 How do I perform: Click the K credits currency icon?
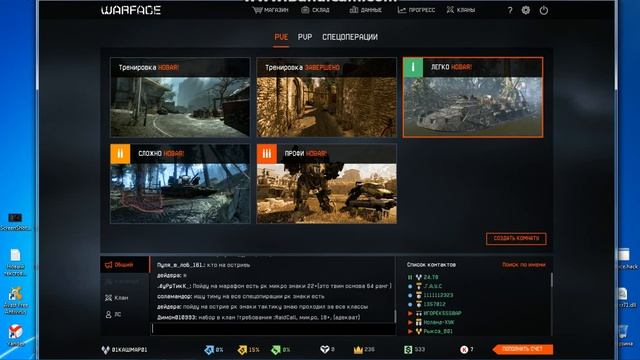[464, 350]
